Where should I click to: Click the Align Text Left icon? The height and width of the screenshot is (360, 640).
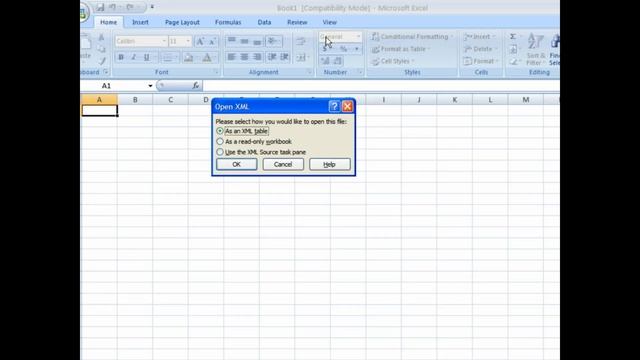pyautogui.click(x=231, y=57)
